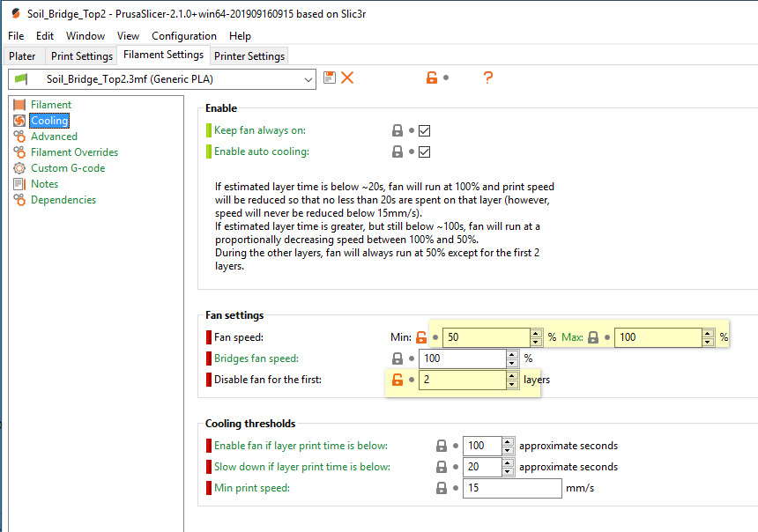Open the Filament page in sidebar
This screenshot has width=758, height=532.
pos(51,104)
